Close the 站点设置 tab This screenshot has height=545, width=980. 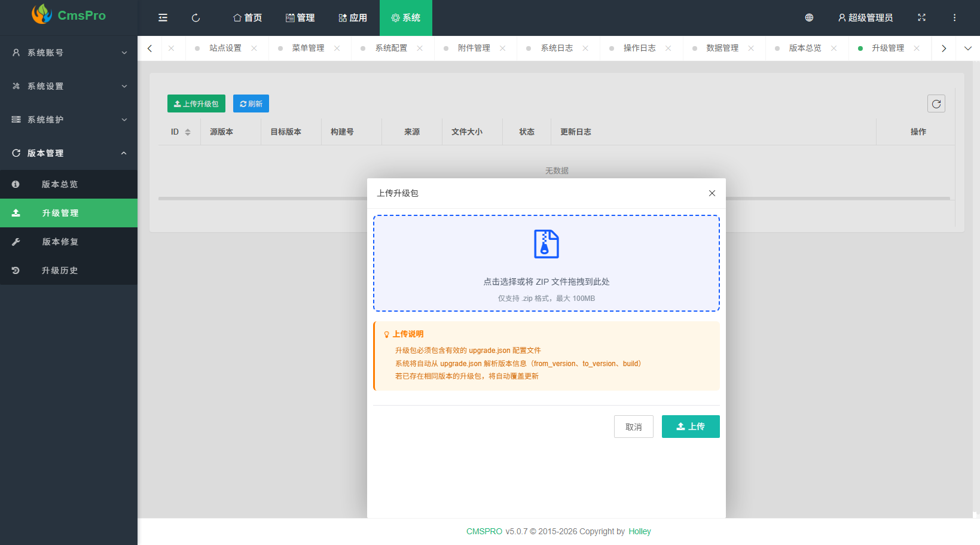pyautogui.click(x=254, y=48)
